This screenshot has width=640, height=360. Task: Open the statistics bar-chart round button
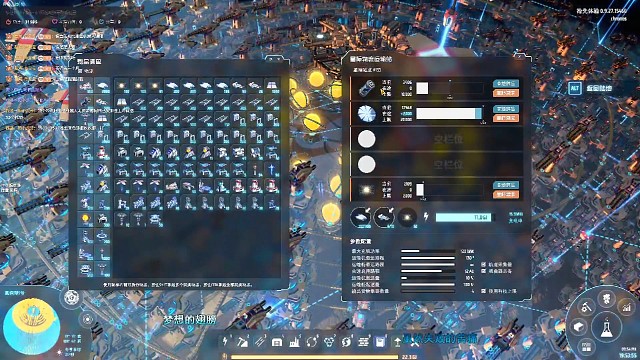[626, 307]
